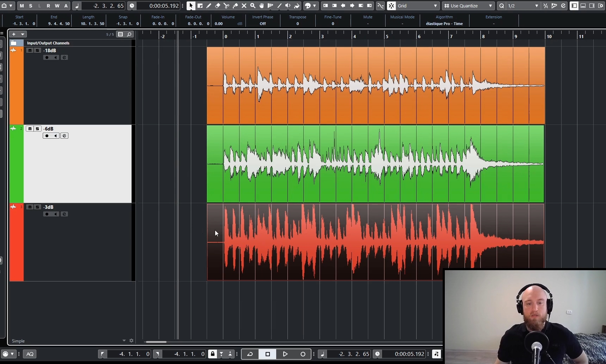The image size is (606, 364).
Task: Open track visibility configuration icon
Action: (121, 34)
